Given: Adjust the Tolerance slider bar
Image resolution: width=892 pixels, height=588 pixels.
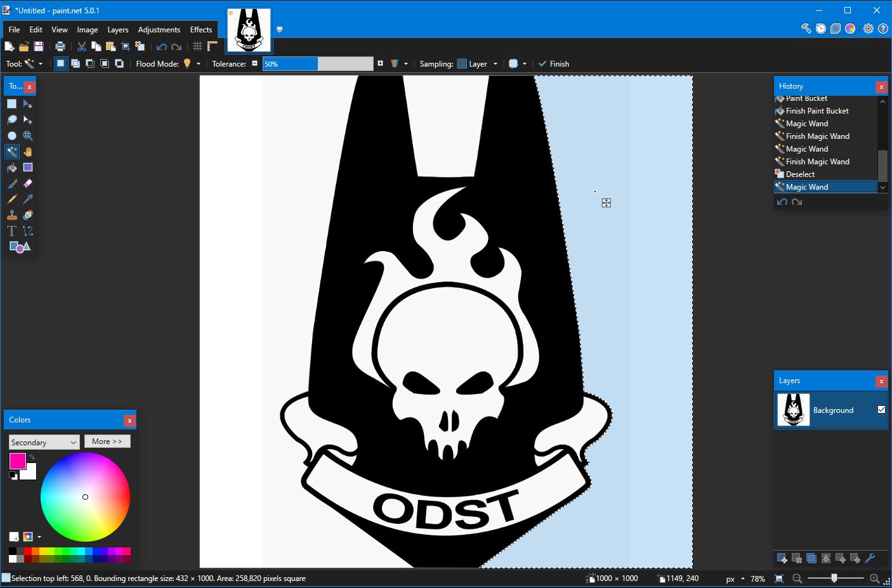Looking at the screenshot, I should pyautogui.click(x=318, y=63).
